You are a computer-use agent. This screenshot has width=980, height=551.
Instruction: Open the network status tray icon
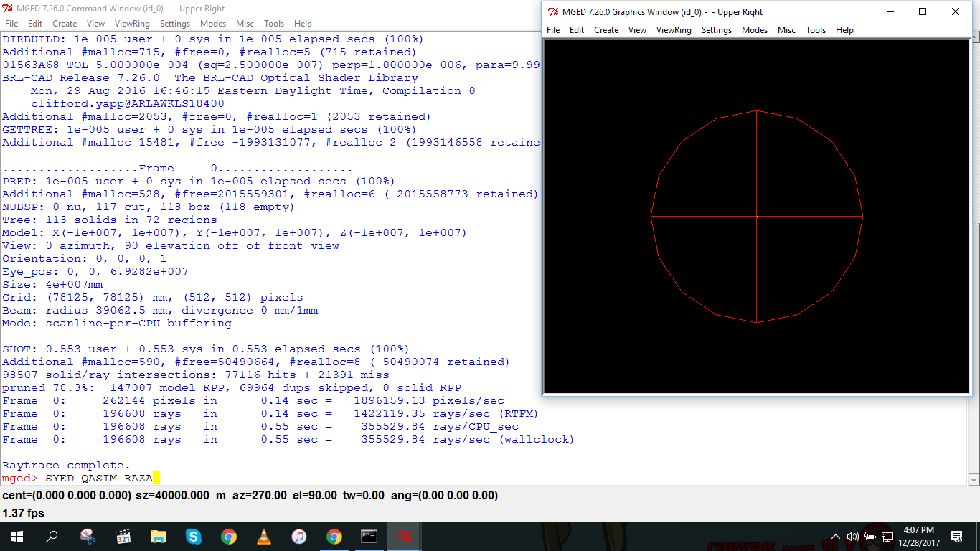pyautogui.click(x=887, y=537)
